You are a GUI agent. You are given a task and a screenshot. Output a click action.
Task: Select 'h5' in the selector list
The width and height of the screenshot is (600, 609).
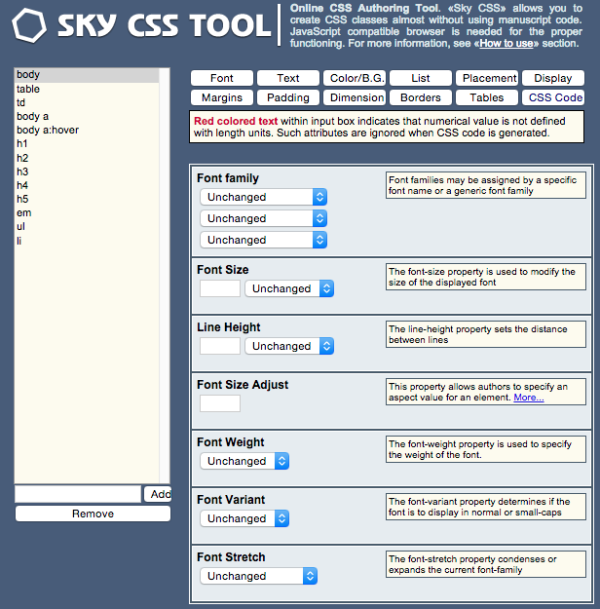[x=87, y=199]
